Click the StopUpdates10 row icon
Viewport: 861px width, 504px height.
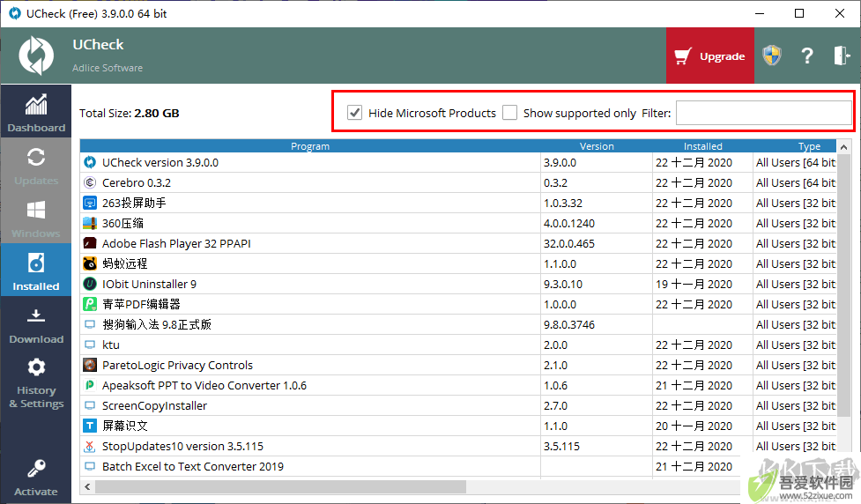tap(90, 447)
